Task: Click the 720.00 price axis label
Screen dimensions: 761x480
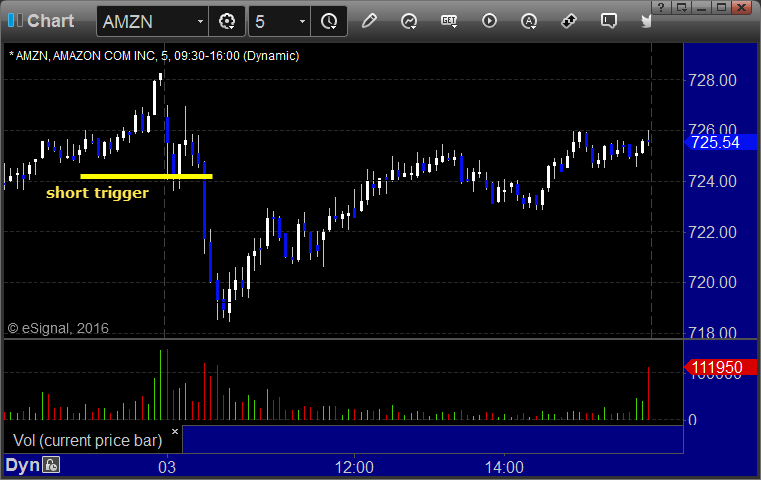Action: (x=712, y=282)
